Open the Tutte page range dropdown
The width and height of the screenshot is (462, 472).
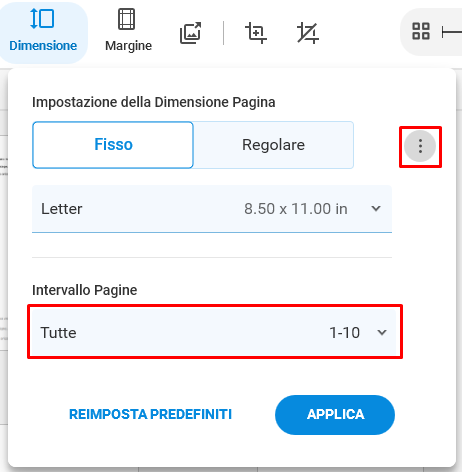point(213,332)
